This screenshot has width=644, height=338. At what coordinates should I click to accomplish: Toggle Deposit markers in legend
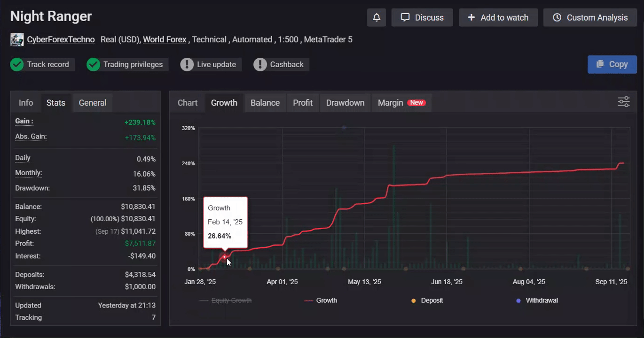(427, 300)
